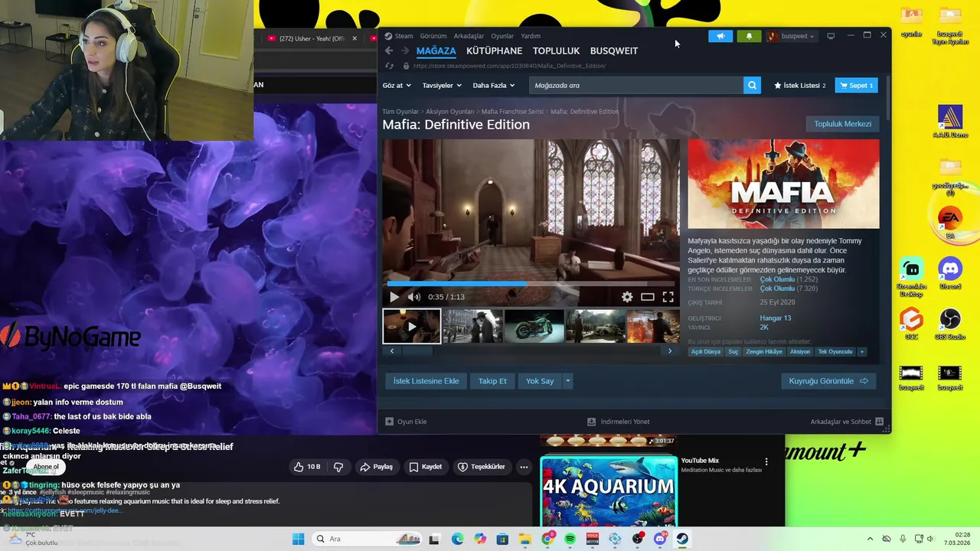The height and width of the screenshot is (551, 980).
Task: Open Microsoft Edge from the taskbar
Action: click(457, 539)
